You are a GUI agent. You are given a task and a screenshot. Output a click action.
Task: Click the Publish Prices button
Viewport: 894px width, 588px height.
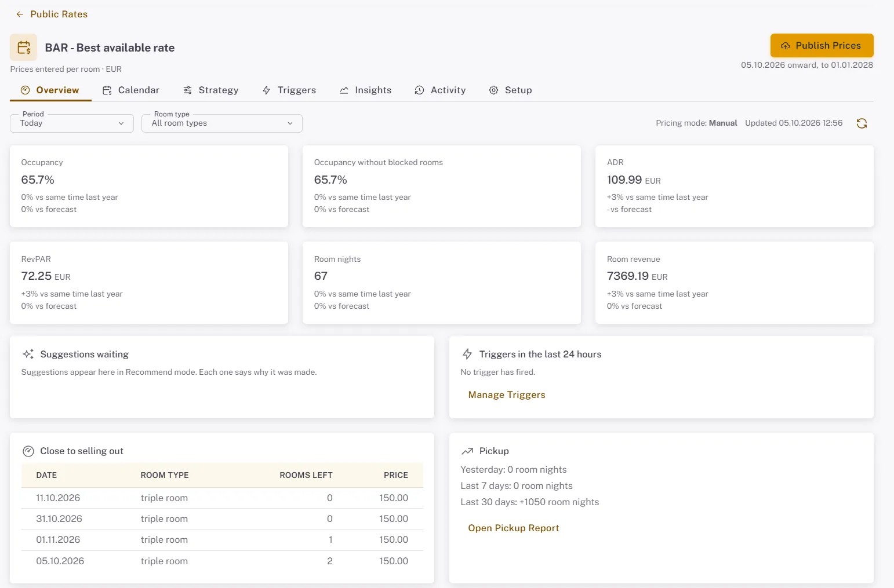(822, 46)
